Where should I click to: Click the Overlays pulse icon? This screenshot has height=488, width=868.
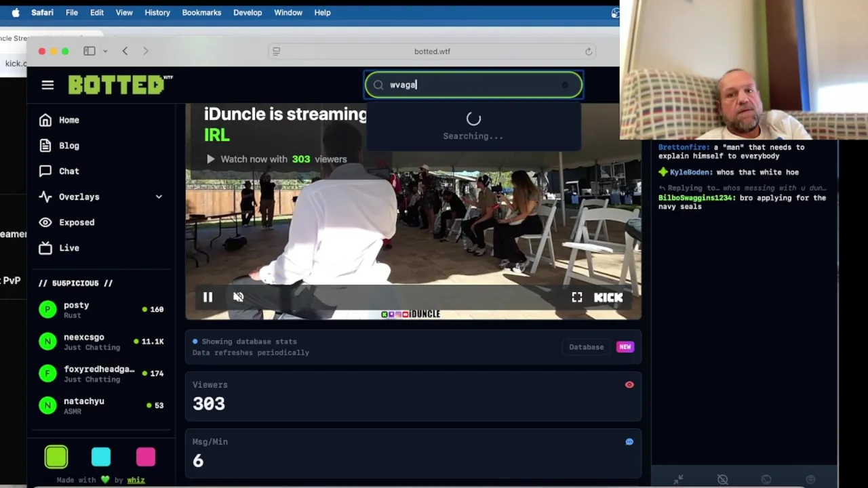tap(45, 197)
